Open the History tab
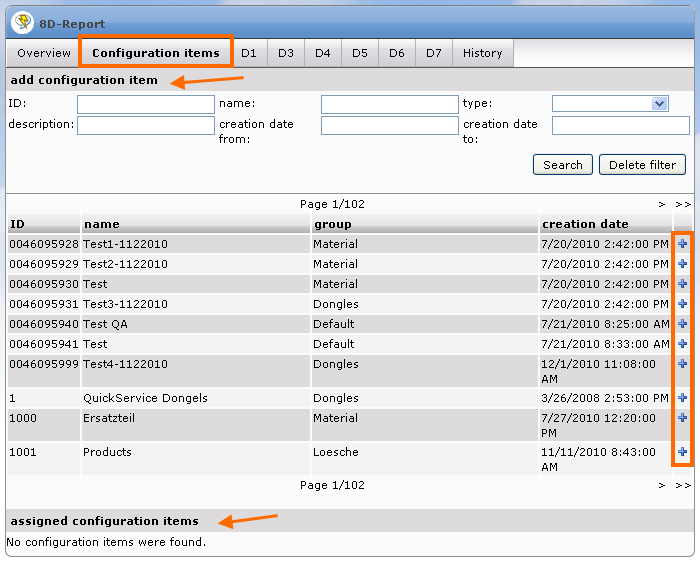Image resolution: width=700 pixels, height=561 pixels. pos(482,53)
